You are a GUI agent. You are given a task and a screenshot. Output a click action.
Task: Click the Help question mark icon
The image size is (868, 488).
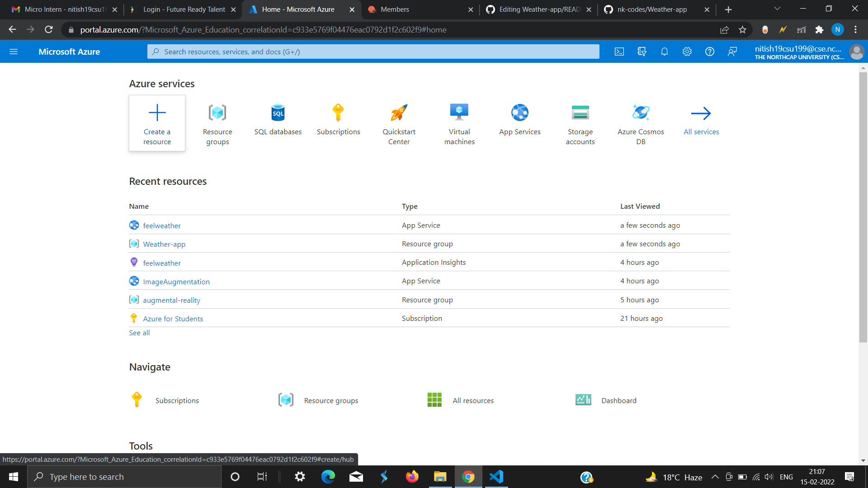pyautogui.click(x=710, y=52)
